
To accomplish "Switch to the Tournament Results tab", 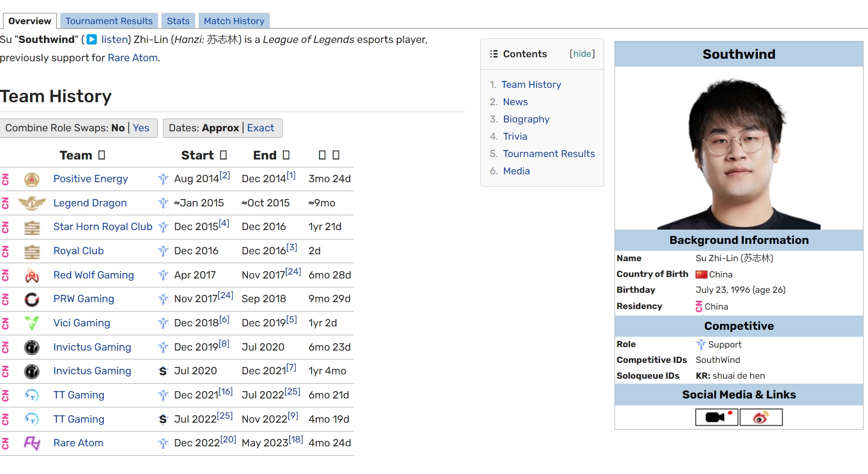I will (109, 21).
